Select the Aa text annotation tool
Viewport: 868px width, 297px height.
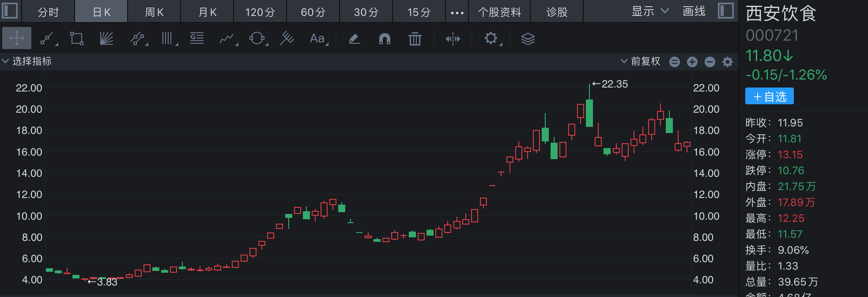tap(317, 38)
